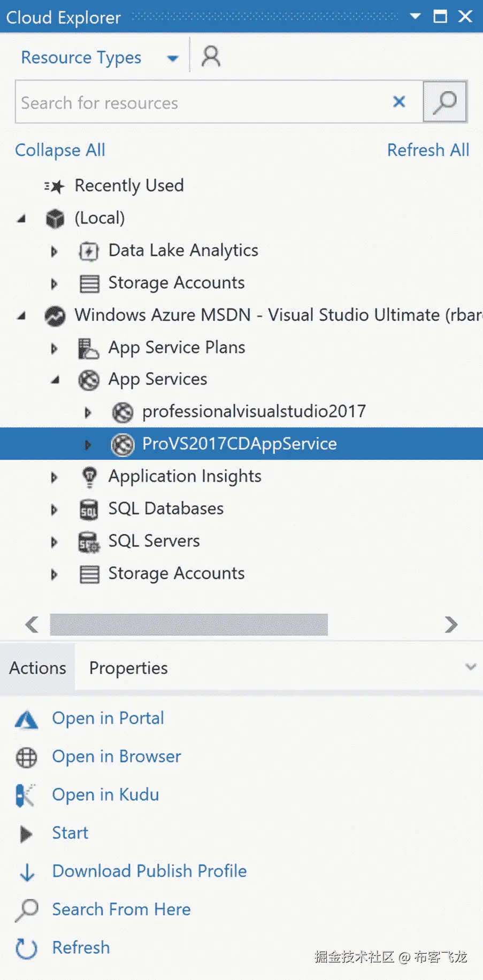Viewport: 483px width, 980px height.
Task: Click the Open in Kudu icon
Action: 25,796
